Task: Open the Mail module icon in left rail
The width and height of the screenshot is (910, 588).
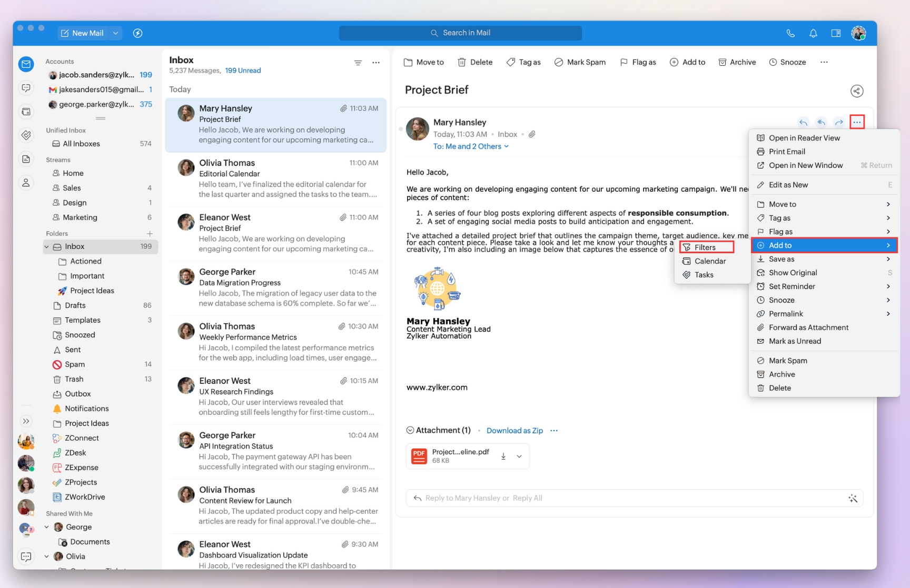Action: [x=26, y=64]
